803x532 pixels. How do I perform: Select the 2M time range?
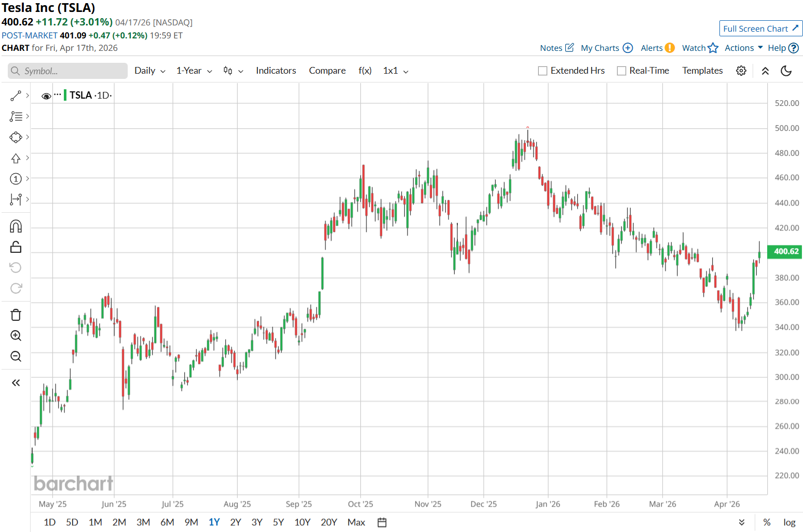[x=119, y=523]
